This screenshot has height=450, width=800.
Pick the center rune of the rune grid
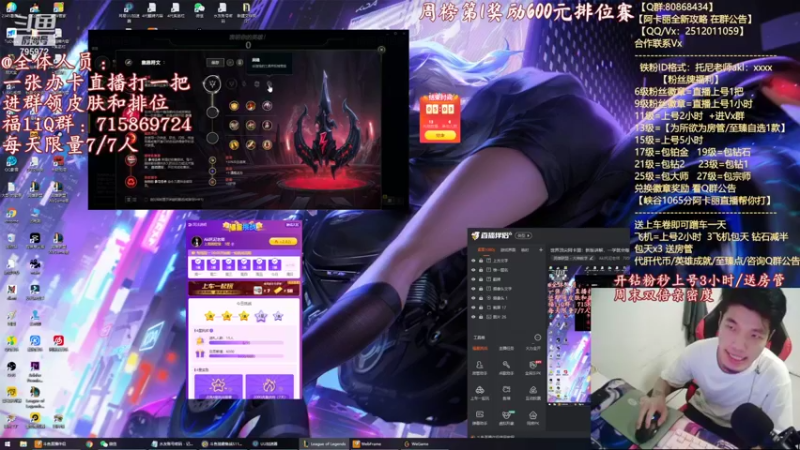tap(251, 125)
